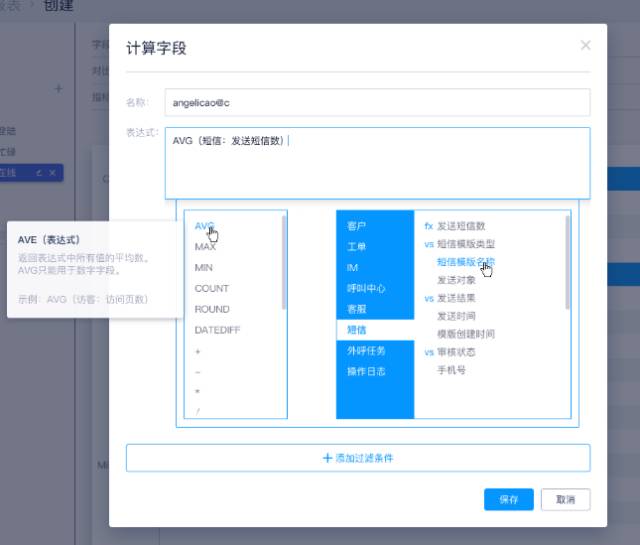Image resolution: width=640 pixels, height=545 pixels.
Task: Click the vs icon beside 发送结果
Action: 429,298
